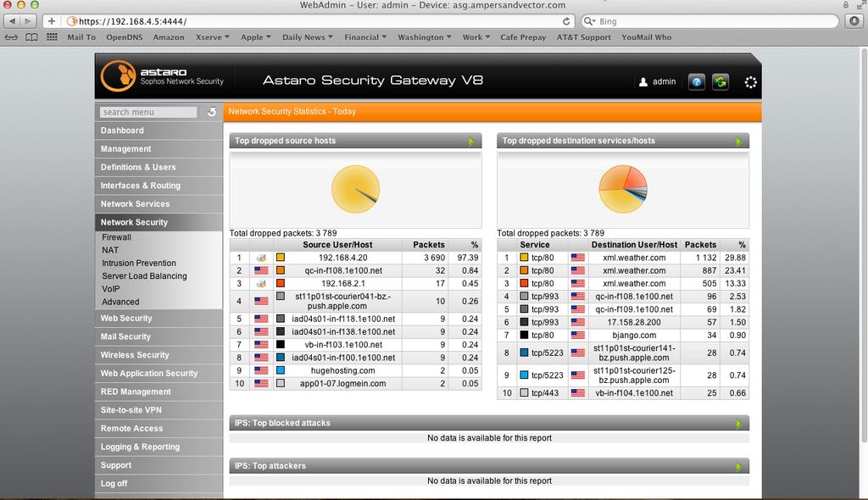The height and width of the screenshot is (500, 868).
Task: Select Firewall under Network Security
Action: (x=116, y=237)
